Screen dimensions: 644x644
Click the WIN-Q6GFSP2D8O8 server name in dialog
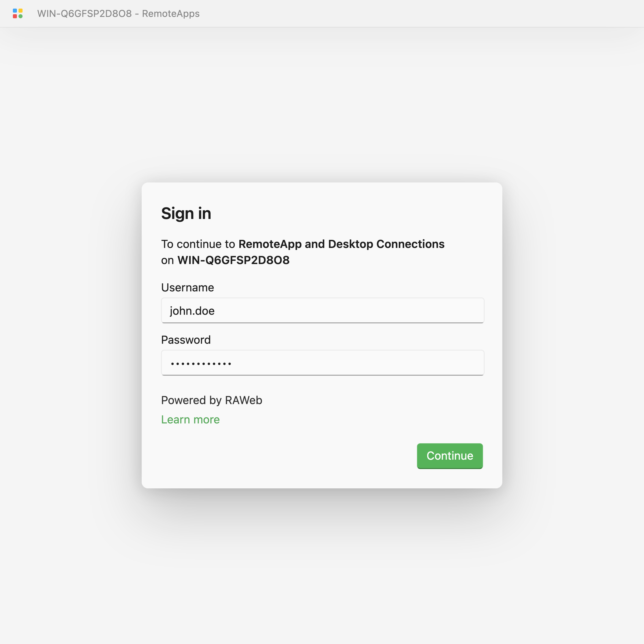233,260
